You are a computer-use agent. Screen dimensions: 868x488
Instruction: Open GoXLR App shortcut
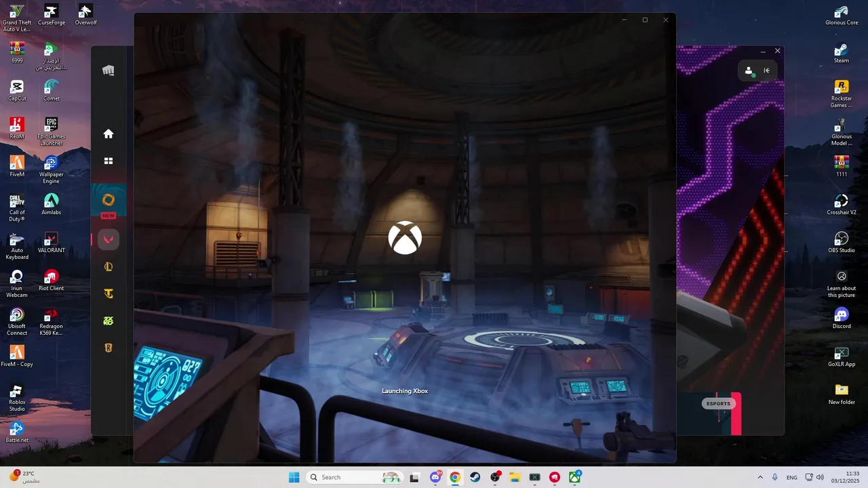(x=842, y=357)
